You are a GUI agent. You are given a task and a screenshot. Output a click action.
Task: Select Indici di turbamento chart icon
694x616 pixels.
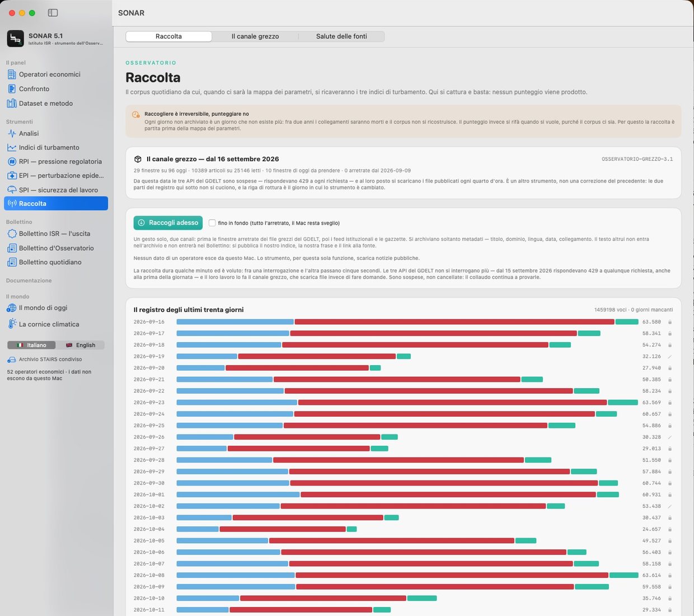[x=12, y=148]
